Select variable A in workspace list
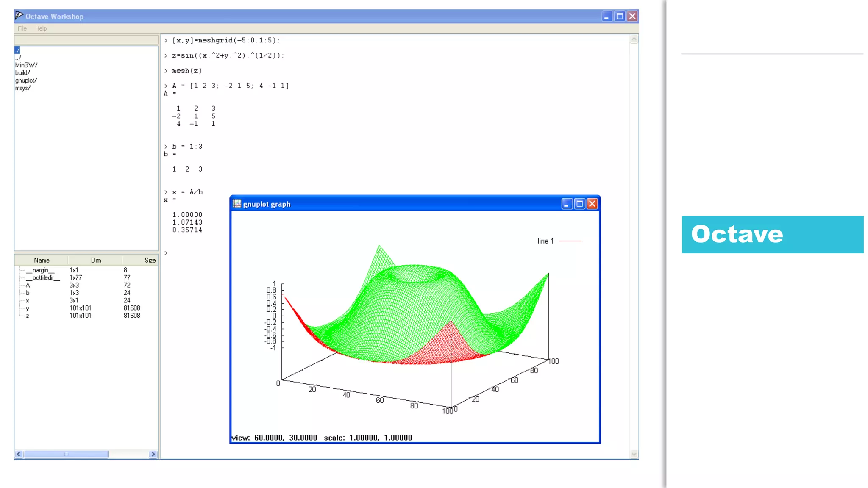868x488 pixels. (28, 286)
